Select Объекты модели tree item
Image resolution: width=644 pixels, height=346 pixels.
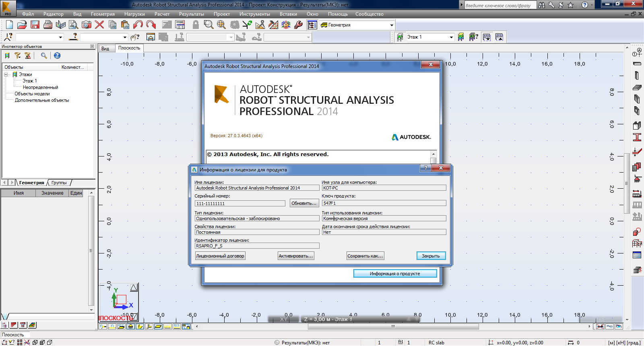tap(32, 94)
